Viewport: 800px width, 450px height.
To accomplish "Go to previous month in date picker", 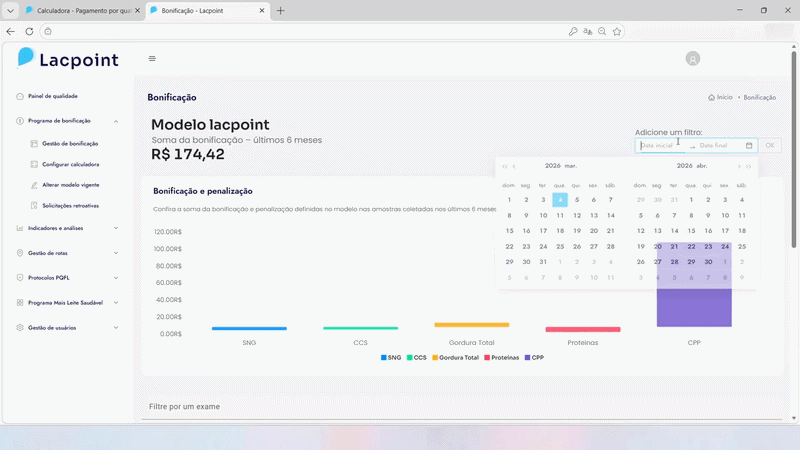I will click(514, 166).
